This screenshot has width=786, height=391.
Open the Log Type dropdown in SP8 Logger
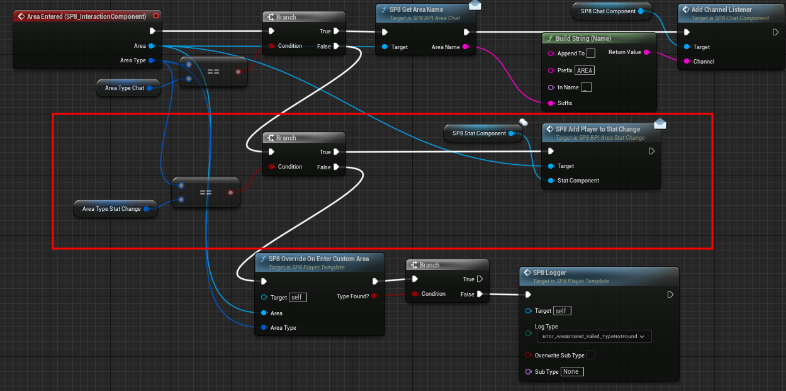pyautogui.click(x=594, y=336)
